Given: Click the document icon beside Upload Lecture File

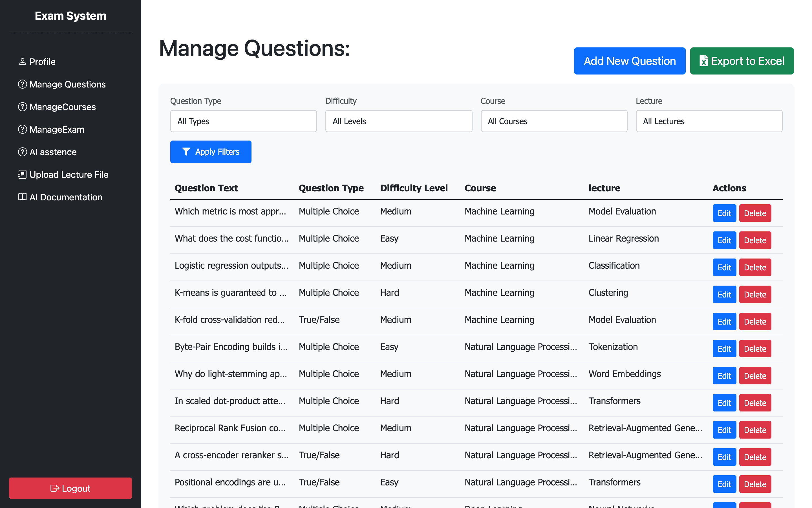Looking at the screenshot, I should coord(23,174).
